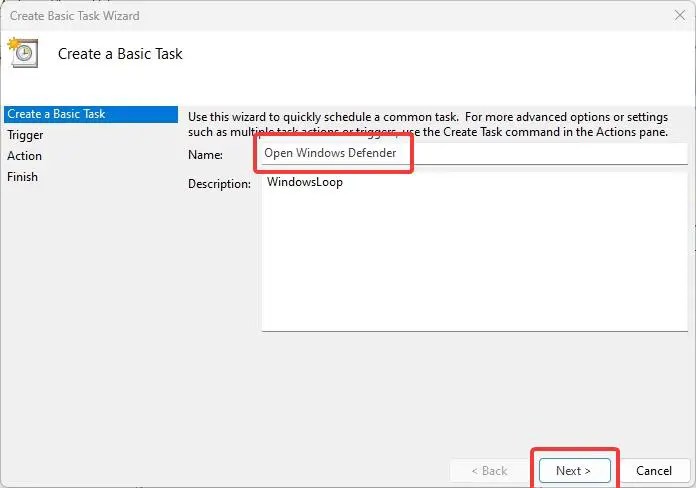Open the Action step in sidebar
This screenshot has width=696, height=488.
(24, 156)
